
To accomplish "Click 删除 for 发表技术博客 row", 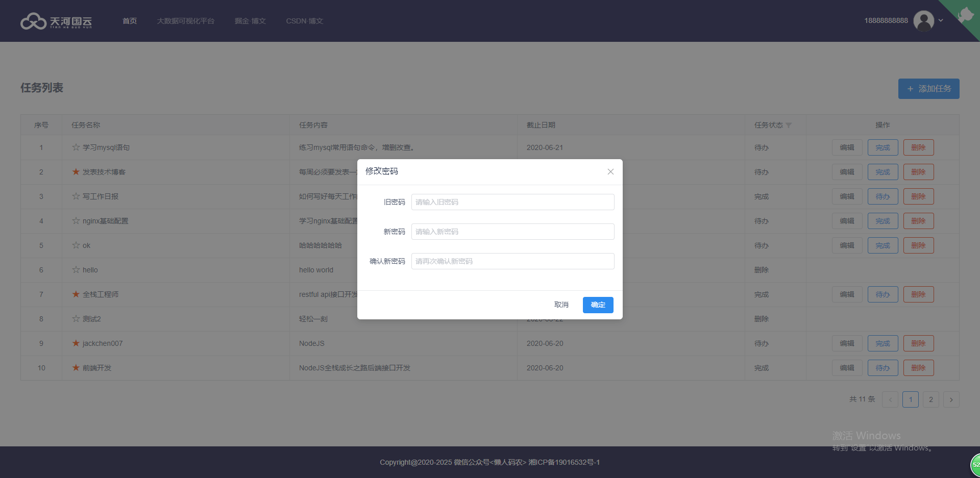I will pyautogui.click(x=918, y=172).
